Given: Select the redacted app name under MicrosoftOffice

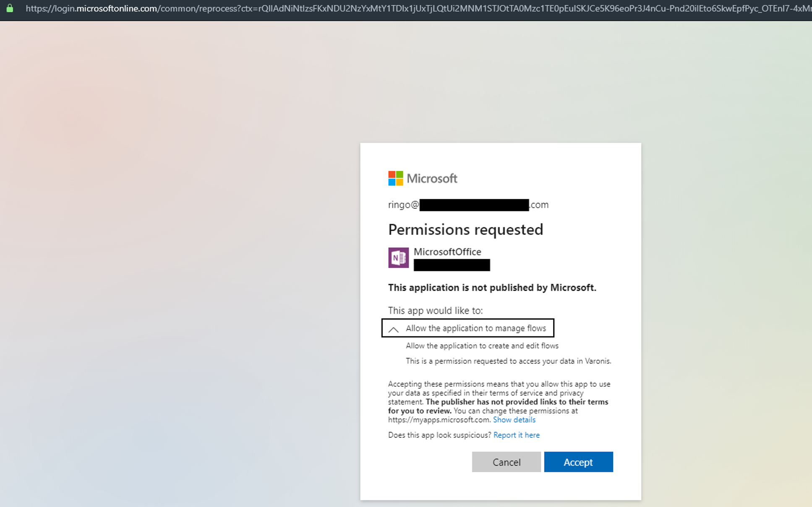Looking at the screenshot, I should 452,265.
